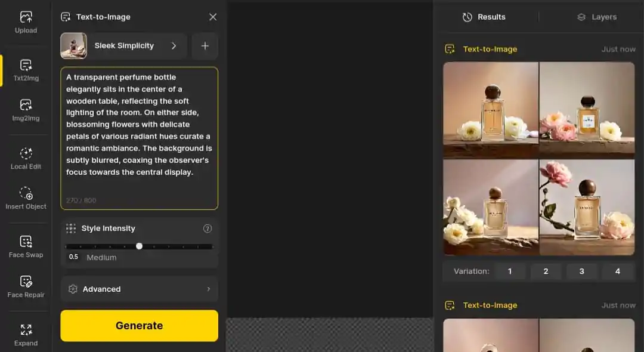The width and height of the screenshot is (644, 352).
Task: Switch to the Layers tab
Action: pyautogui.click(x=596, y=17)
